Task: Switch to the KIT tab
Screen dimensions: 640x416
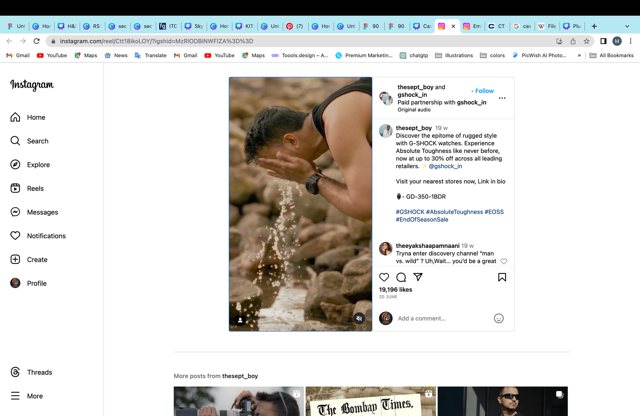Action: (x=245, y=26)
